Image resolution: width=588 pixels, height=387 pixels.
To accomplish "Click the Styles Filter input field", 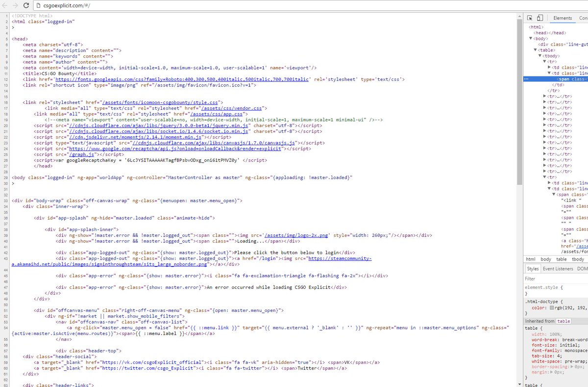I will [556, 279].
